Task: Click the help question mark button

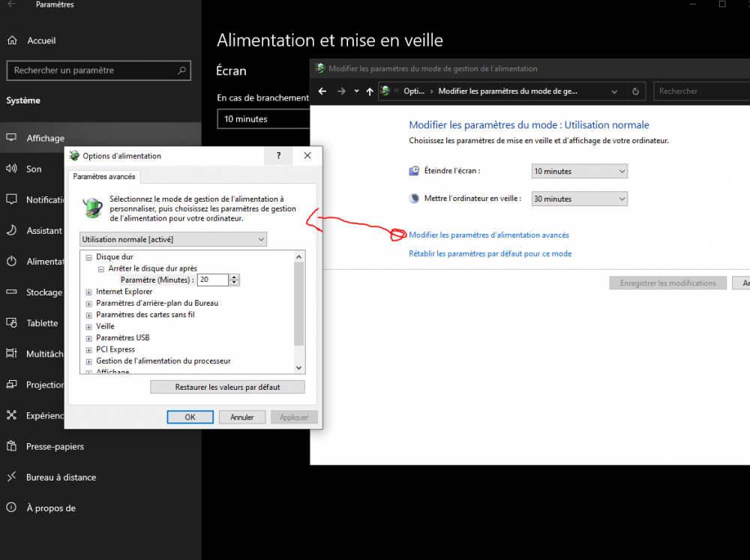Action: coord(279,156)
